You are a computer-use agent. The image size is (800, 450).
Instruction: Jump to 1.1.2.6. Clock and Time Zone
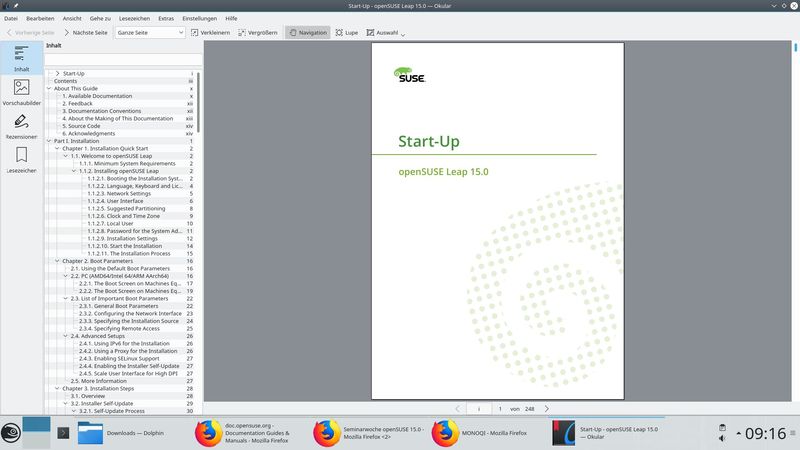pos(123,216)
